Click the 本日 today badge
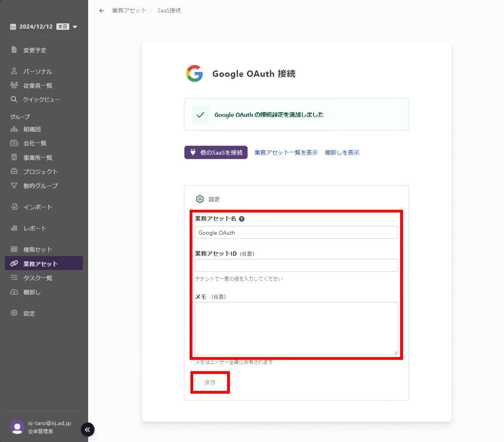Image resolution: width=504 pixels, height=442 pixels. click(62, 27)
